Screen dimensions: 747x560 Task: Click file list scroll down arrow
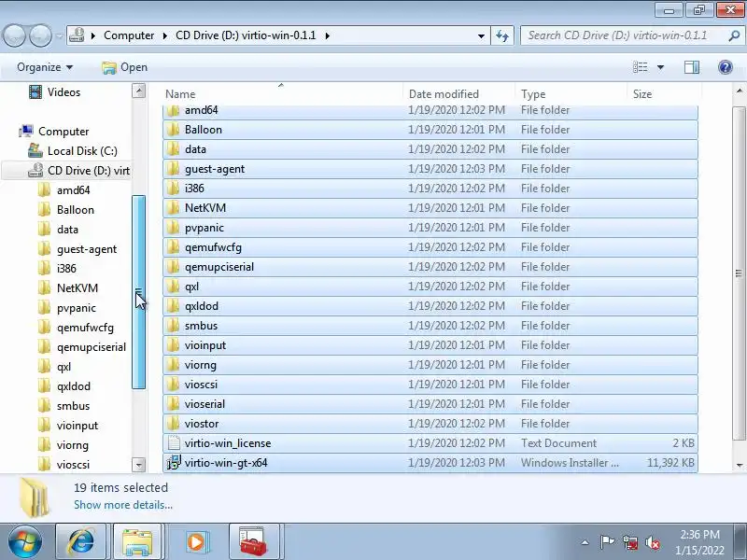click(x=739, y=465)
